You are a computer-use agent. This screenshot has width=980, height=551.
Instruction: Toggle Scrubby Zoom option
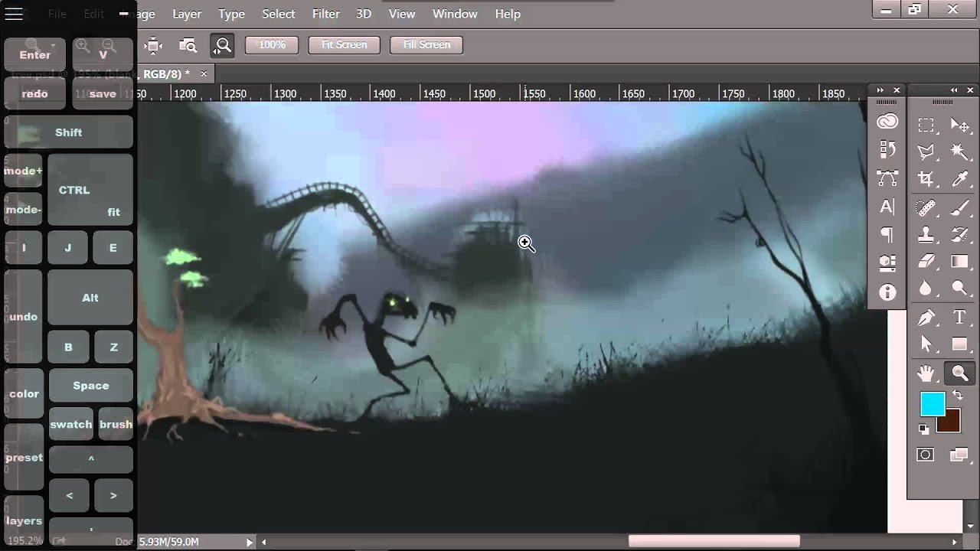[223, 45]
